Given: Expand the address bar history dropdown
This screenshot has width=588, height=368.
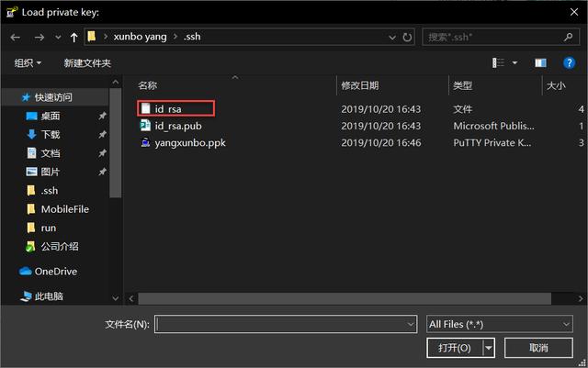Looking at the screenshot, I should (x=392, y=37).
